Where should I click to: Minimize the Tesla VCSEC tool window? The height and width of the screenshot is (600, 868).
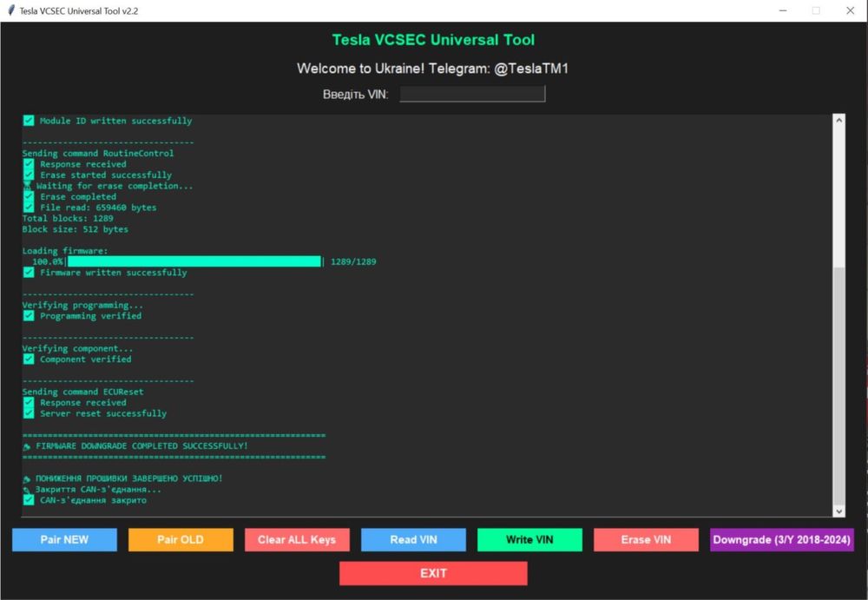(783, 10)
